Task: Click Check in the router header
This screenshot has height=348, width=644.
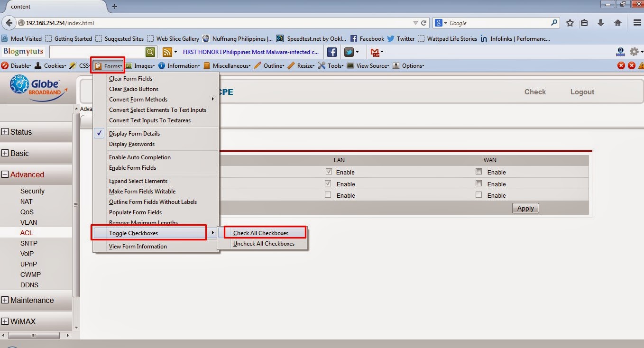Action: 535,92
